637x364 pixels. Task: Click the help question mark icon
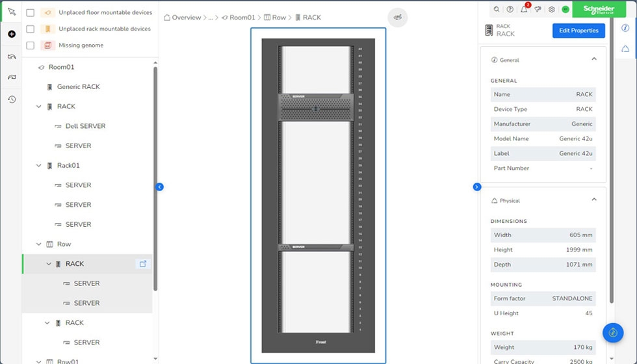point(510,10)
